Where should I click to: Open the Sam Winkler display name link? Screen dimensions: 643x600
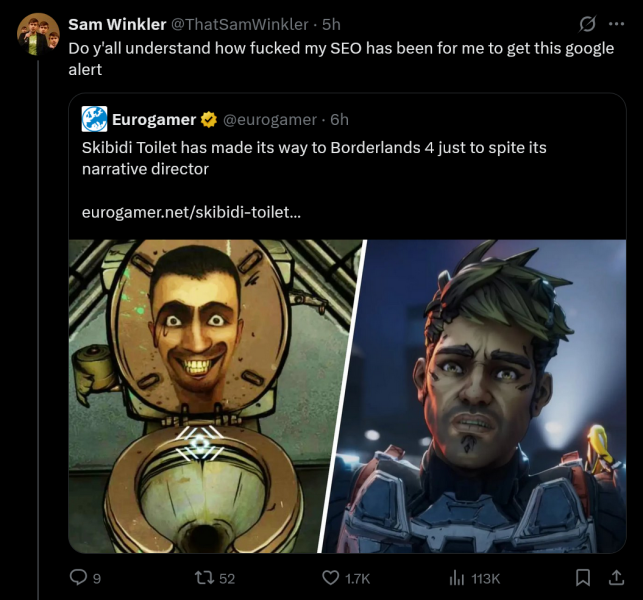(117, 24)
